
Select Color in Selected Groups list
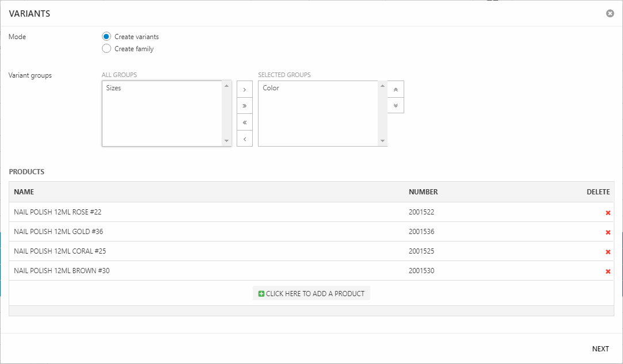coord(271,89)
